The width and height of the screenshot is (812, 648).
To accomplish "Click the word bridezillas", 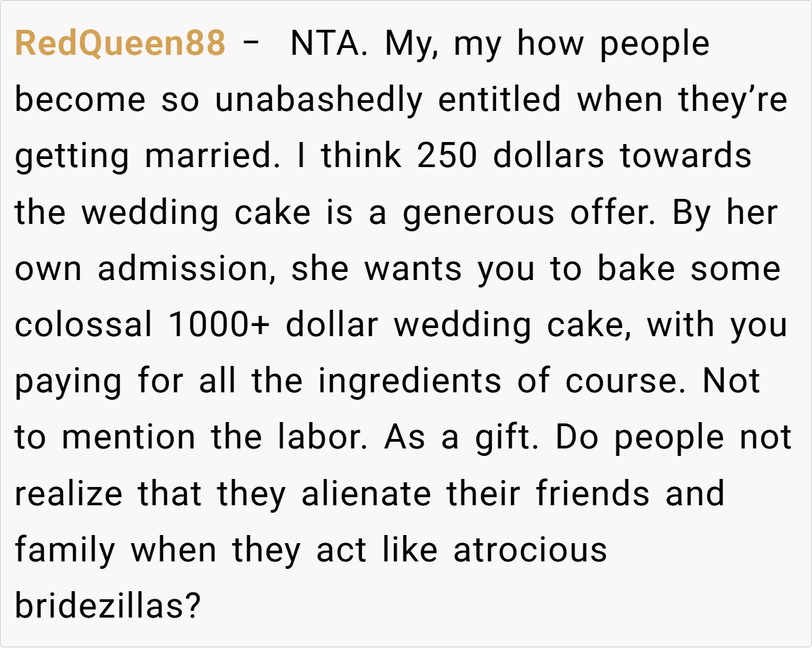I will pos(108,606).
